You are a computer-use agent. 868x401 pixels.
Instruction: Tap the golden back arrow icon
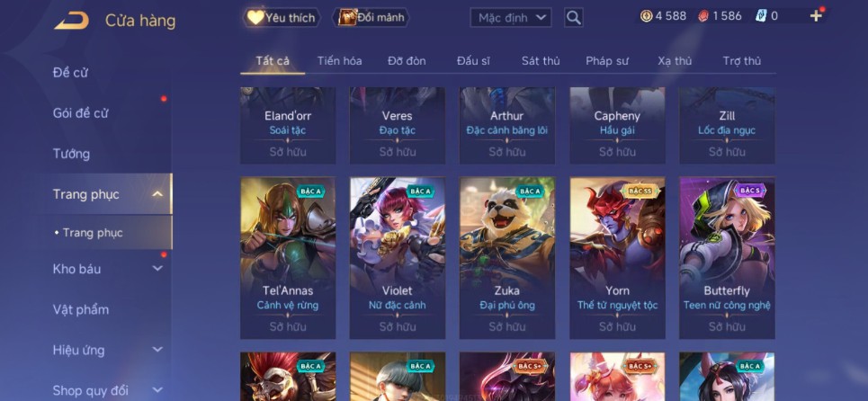click(x=71, y=21)
